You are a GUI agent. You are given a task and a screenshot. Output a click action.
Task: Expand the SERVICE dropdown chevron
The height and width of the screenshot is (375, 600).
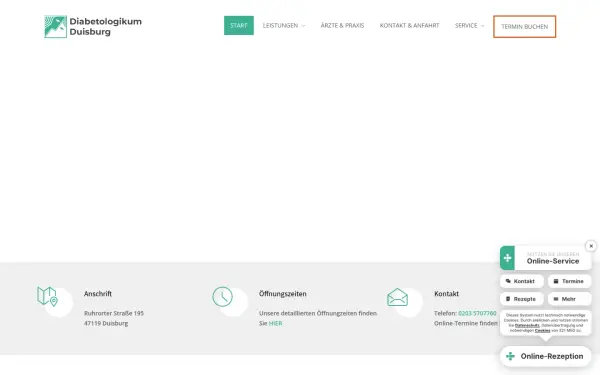pos(483,26)
